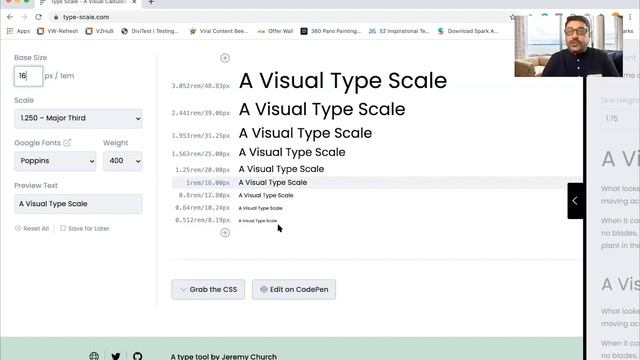Open the DiviTest Testing bookmark
The image size is (640, 360).
click(x=150, y=31)
